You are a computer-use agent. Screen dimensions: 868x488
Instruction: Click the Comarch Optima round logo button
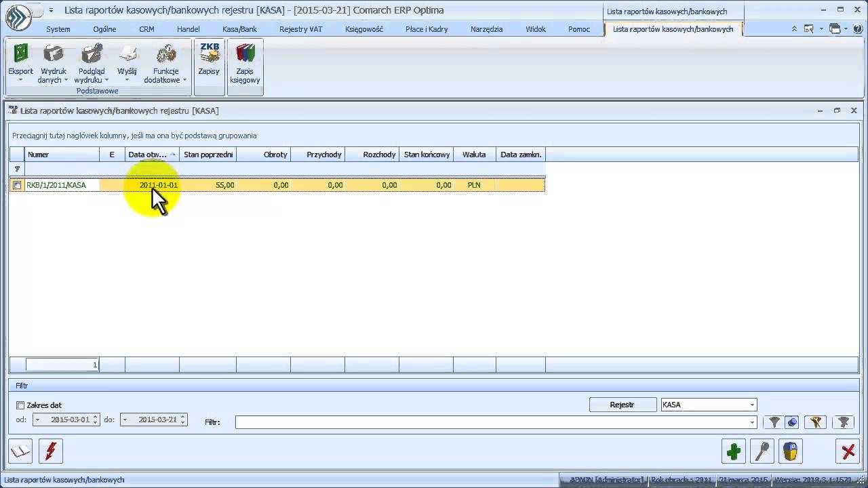click(18, 18)
